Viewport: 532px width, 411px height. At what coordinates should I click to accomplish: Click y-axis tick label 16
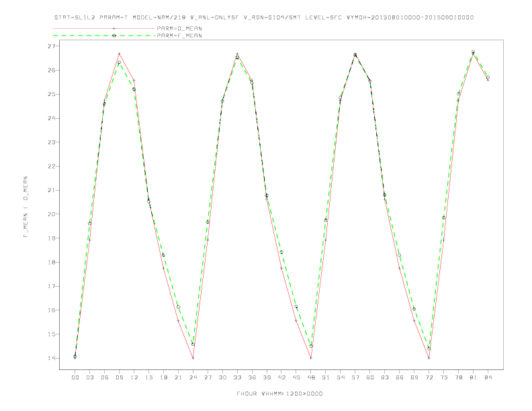coord(52,310)
